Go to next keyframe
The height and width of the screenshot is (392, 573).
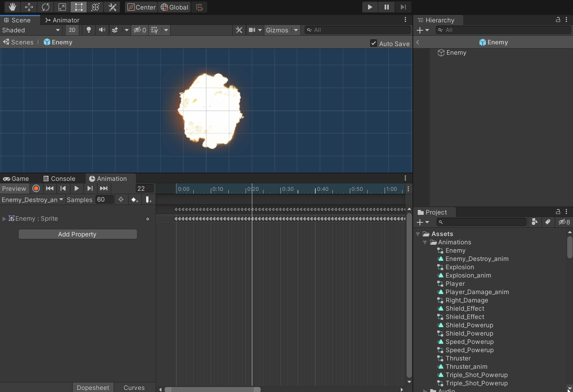click(90, 188)
